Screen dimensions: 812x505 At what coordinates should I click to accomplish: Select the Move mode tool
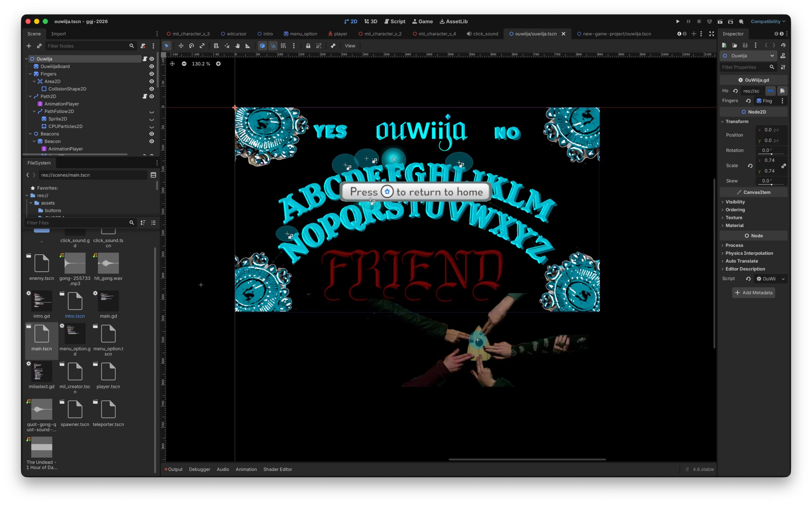pos(180,46)
